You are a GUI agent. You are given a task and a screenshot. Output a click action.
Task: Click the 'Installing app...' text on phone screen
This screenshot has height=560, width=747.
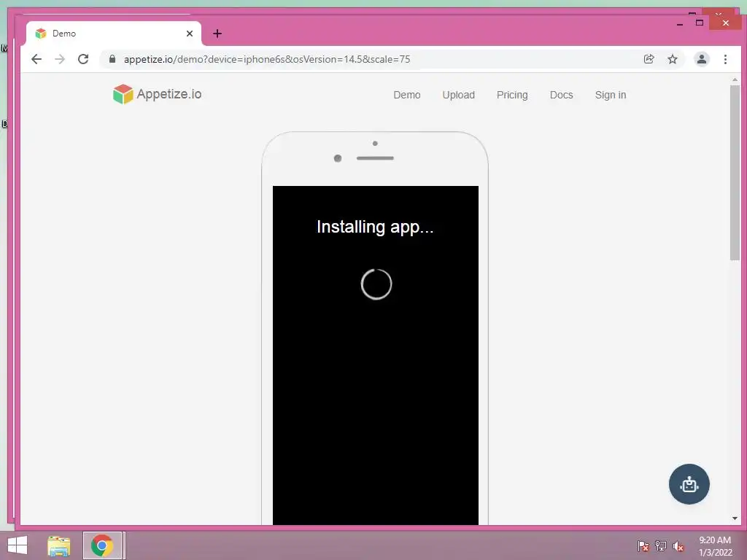[x=376, y=227]
